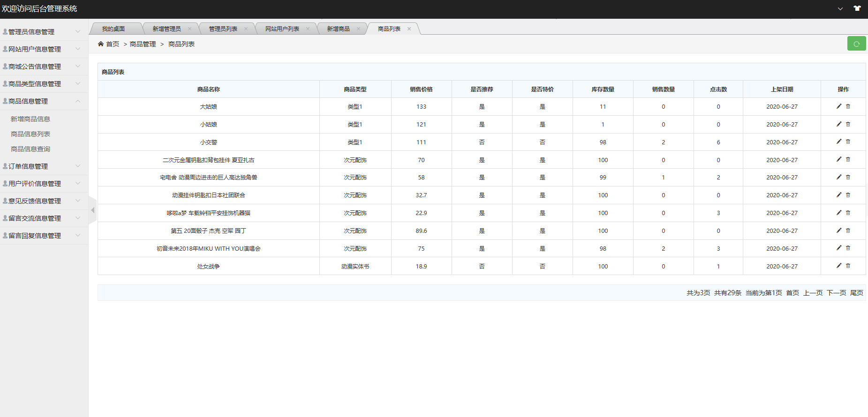Screen dimensions: 868x417
Task: Click the green refresh button
Action: click(856, 44)
